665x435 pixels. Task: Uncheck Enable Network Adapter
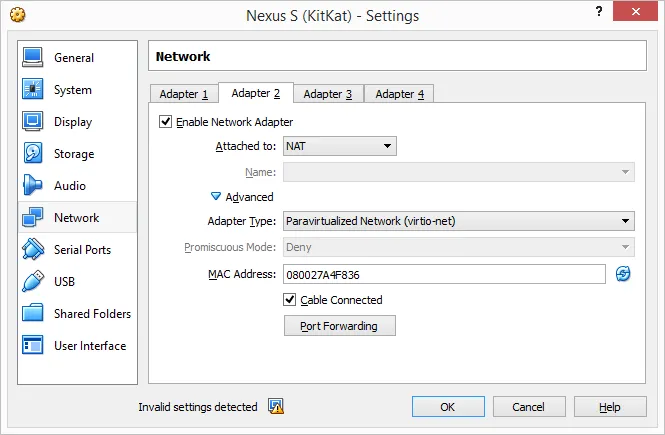165,122
